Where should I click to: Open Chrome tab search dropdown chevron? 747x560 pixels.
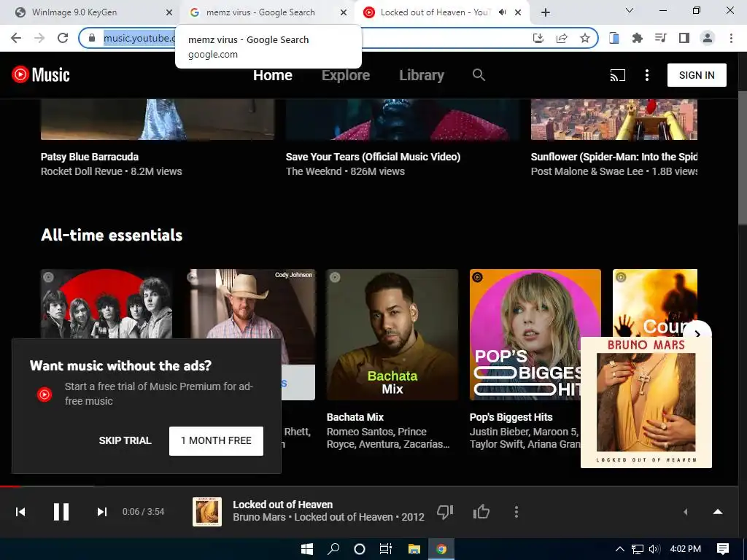(630, 10)
